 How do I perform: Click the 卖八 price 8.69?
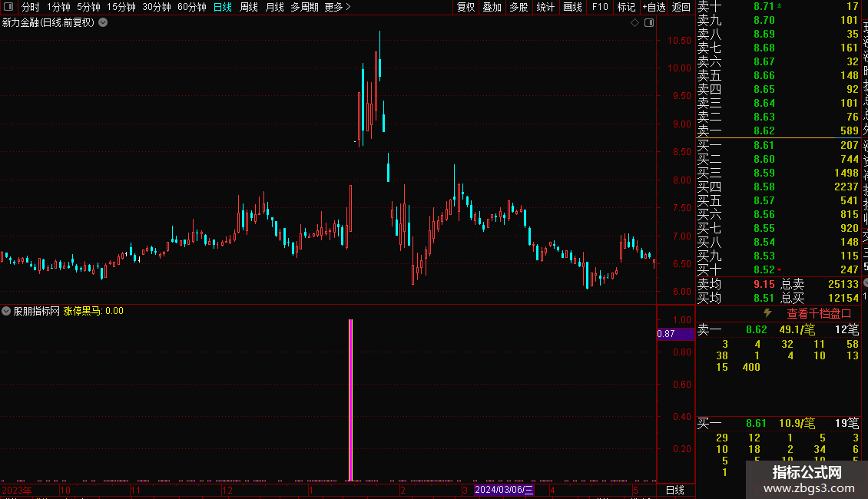point(764,34)
